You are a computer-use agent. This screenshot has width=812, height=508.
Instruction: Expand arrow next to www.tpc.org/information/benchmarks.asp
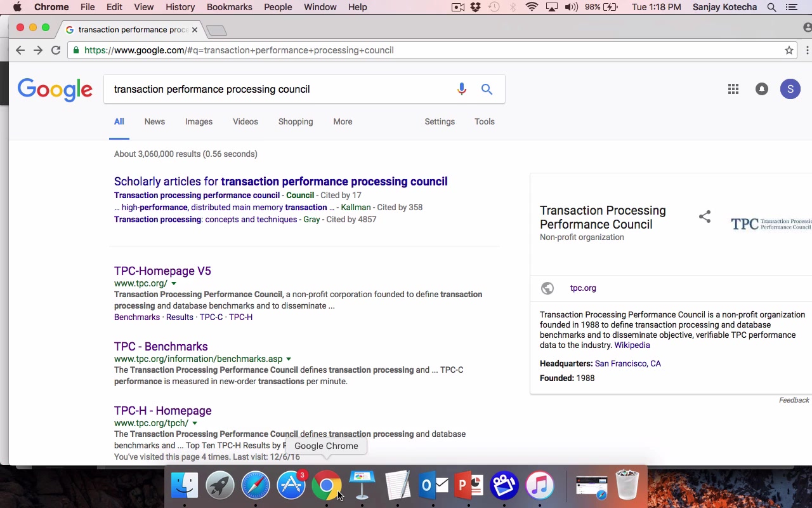click(x=289, y=359)
